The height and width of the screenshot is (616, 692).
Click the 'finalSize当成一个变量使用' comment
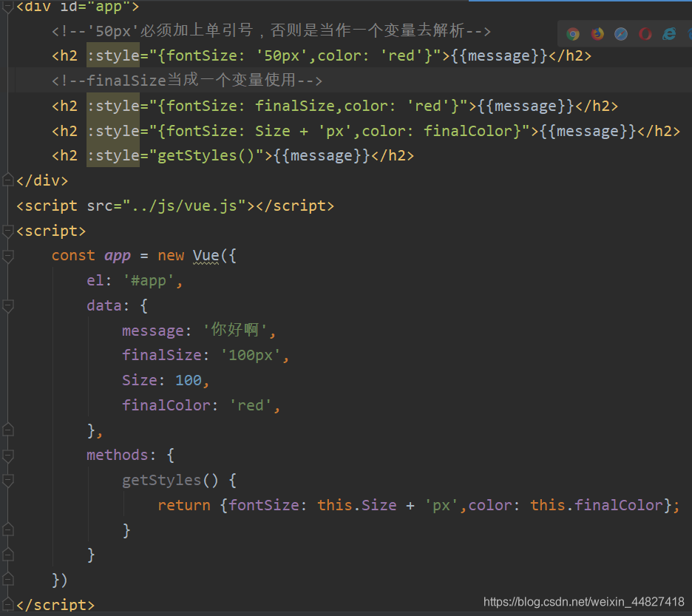pyautogui.click(x=187, y=81)
